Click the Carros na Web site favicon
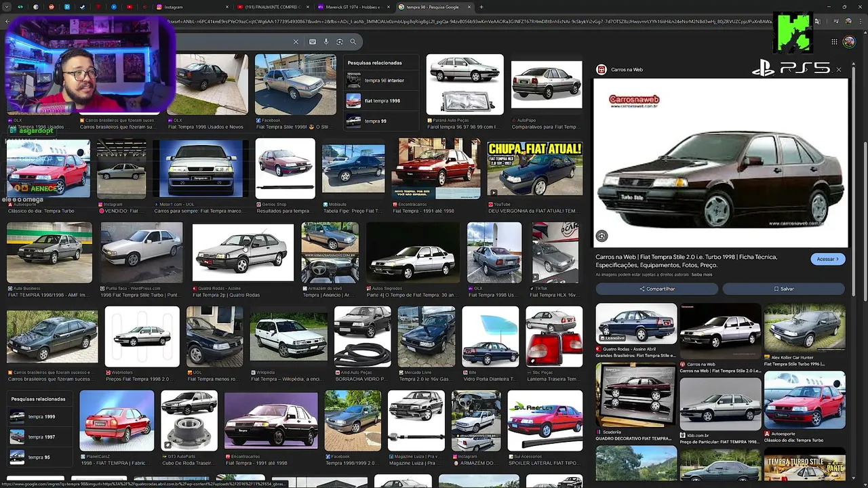868x488 pixels. [x=601, y=69]
